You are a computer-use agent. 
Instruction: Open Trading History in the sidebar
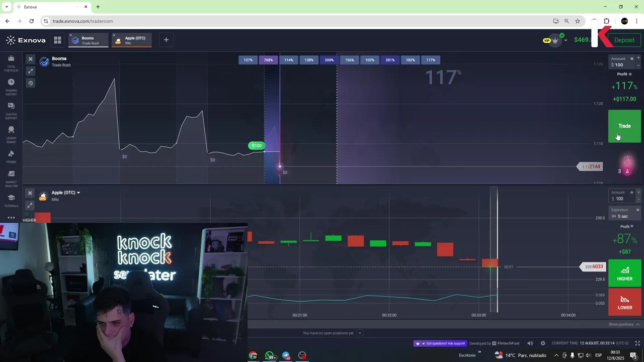coord(11,87)
